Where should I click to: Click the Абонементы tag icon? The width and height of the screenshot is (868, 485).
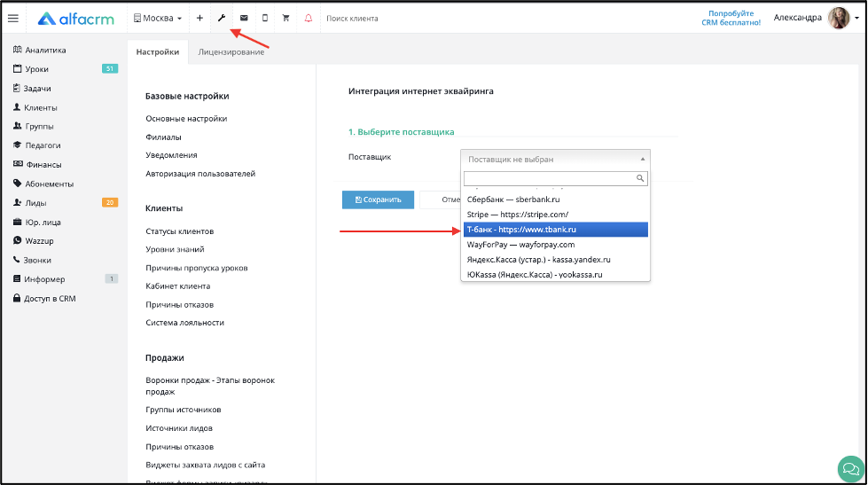pyautogui.click(x=17, y=184)
